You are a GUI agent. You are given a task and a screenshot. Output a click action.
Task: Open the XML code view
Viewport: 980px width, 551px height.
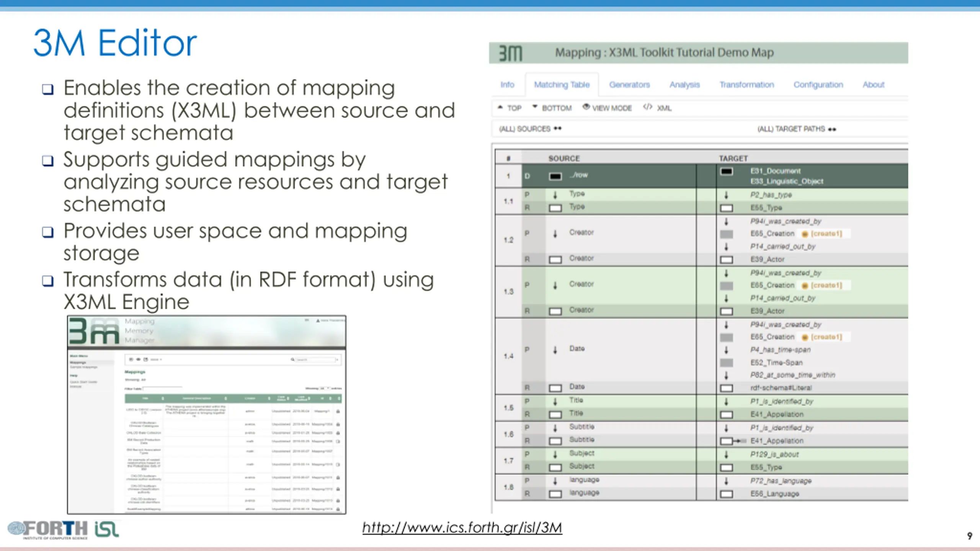click(657, 108)
